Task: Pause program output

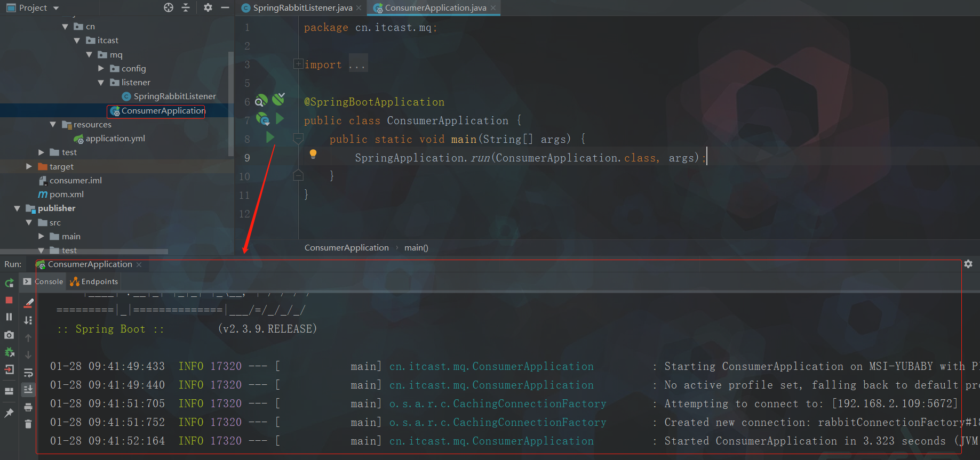Action: pos(9,317)
